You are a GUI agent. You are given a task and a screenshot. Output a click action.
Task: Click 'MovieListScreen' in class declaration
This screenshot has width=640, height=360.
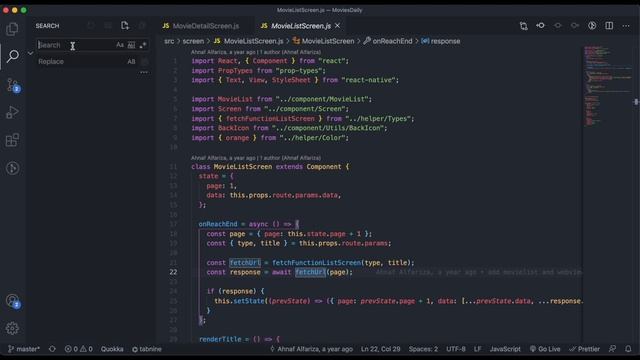click(x=243, y=167)
